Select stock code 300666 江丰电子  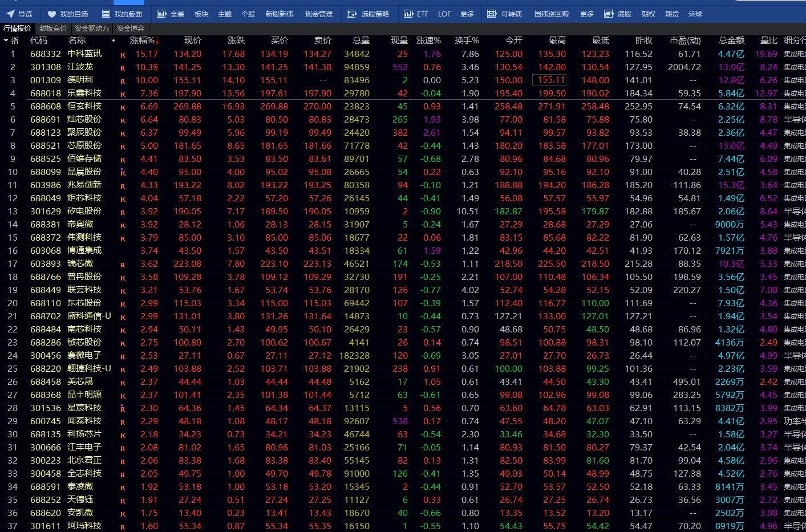click(x=46, y=447)
